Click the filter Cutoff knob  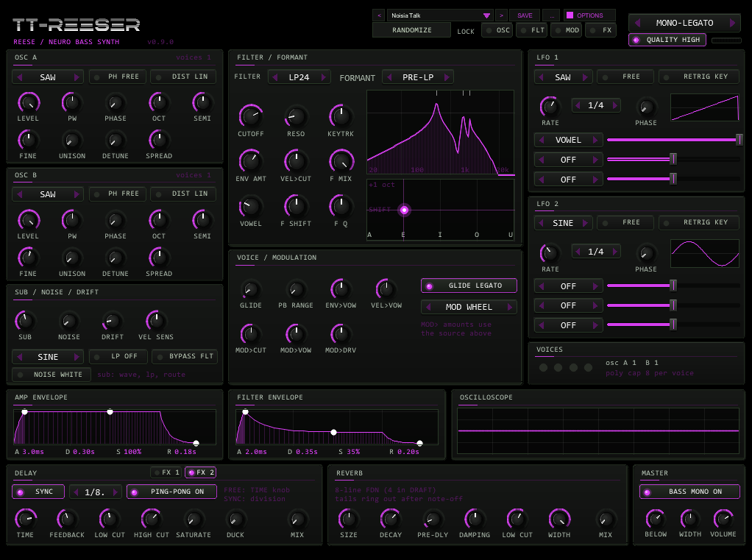[x=251, y=116]
